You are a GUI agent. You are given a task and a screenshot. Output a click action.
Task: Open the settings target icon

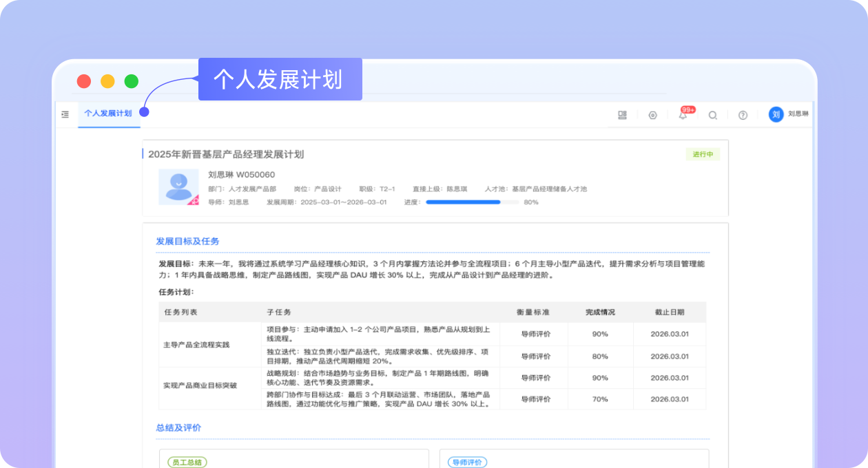pos(652,115)
